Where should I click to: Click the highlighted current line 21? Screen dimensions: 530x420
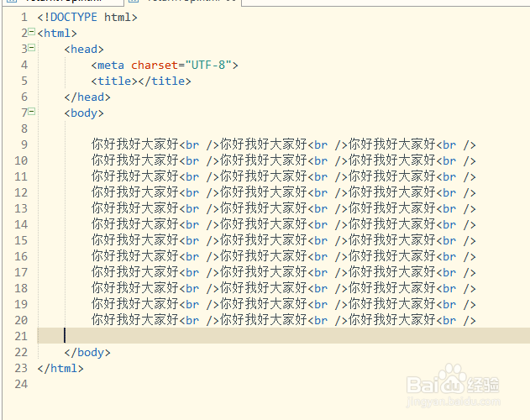(283, 336)
